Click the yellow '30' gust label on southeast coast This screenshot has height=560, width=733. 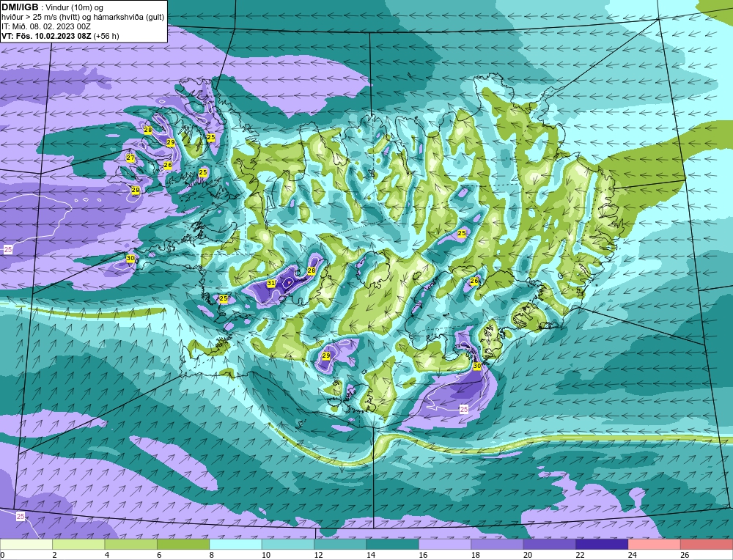pyautogui.click(x=477, y=366)
